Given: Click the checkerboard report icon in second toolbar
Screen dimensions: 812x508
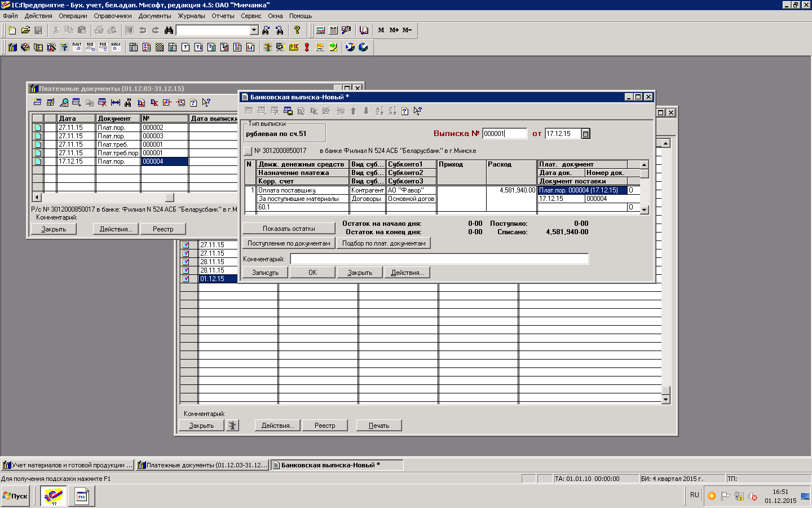Looking at the screenshot, I should tap(160, 47).
